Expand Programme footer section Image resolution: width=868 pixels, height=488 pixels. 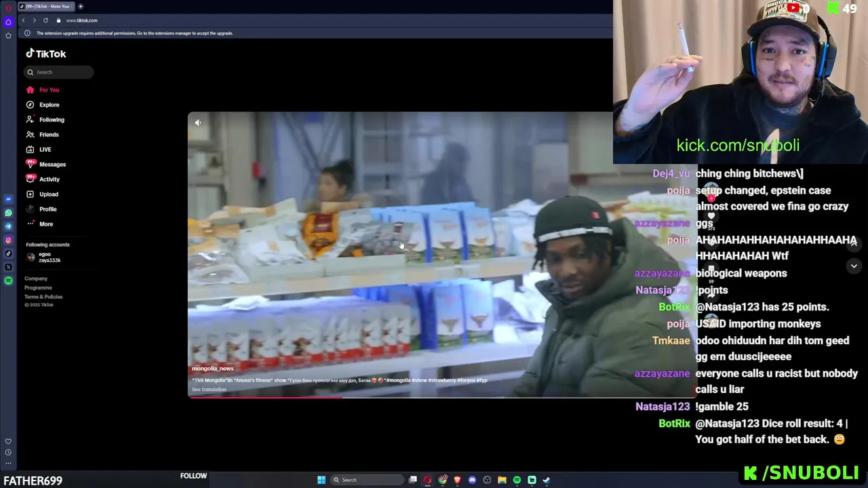pos(38,287)
